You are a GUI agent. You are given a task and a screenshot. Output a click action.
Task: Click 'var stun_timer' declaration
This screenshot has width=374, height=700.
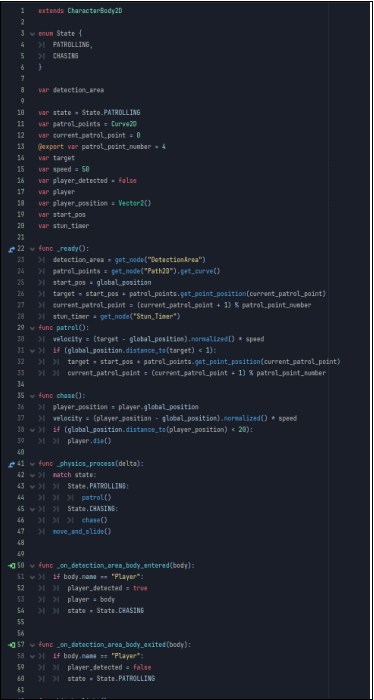64,226
